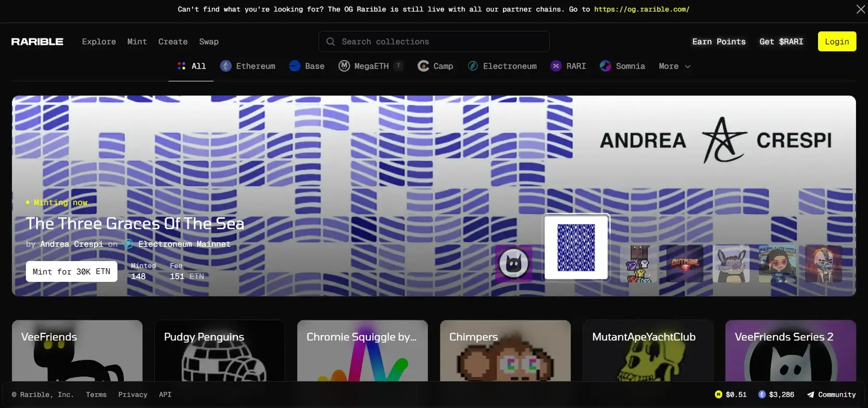Viewport: 868px width, 408px height.
Task: Switch to the MegaETH tab
Action: [371, 66]
